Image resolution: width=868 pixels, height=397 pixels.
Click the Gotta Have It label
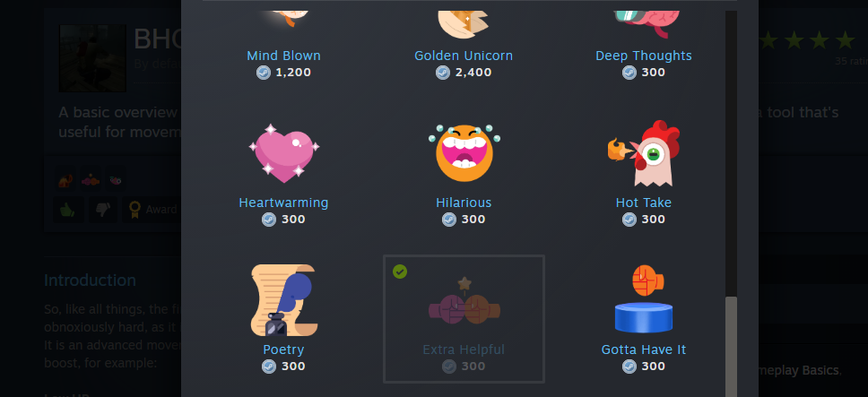tap(644, 350)
